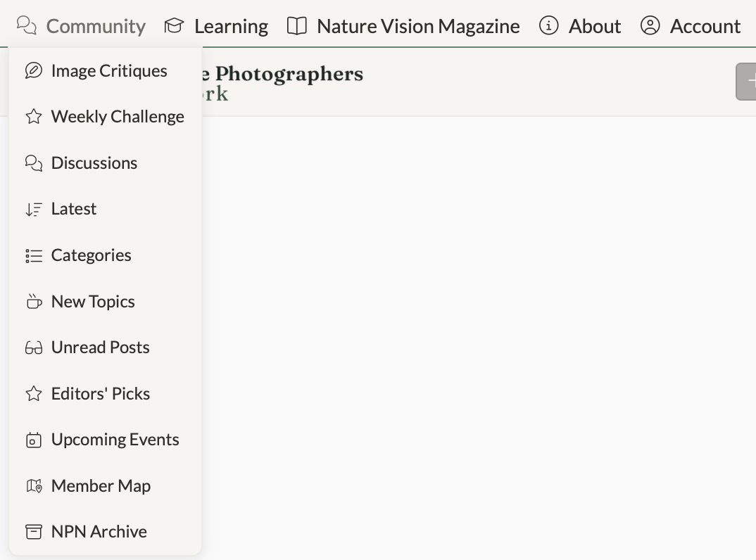Go to the Weekly Challenge page
This screenshot has height=560, width=756.
117,117
